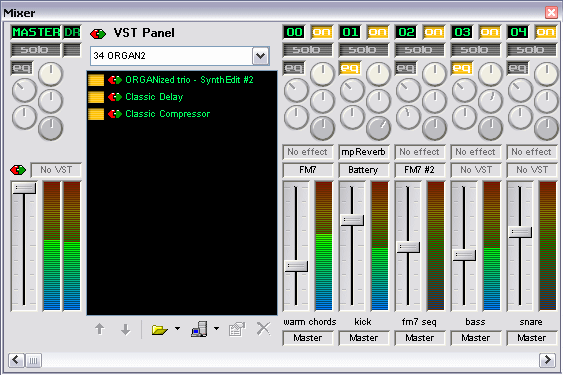This screenshot has height=375, width=563.
Task: Click mixer scrollbar left arrow
Action: [16, 360]
